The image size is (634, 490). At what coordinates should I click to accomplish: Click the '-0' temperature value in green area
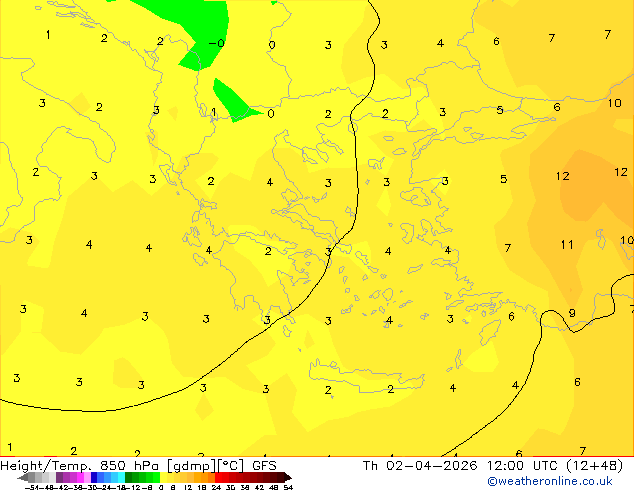pyautogui.click(x=217, y=43)
